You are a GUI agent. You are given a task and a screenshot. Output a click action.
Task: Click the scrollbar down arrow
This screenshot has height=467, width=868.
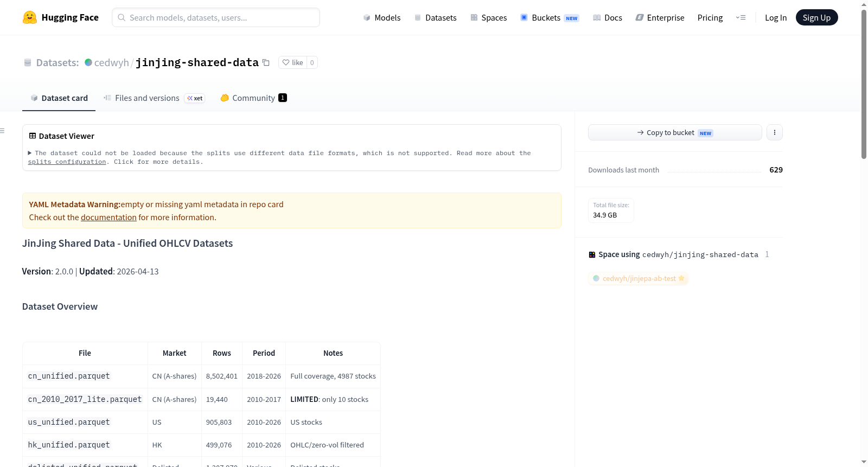pos(864,462)
